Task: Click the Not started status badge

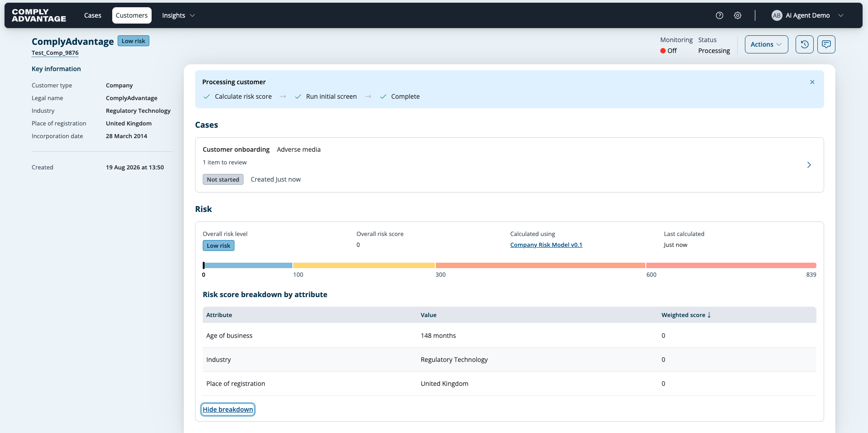Action: [x=223, y=179]
